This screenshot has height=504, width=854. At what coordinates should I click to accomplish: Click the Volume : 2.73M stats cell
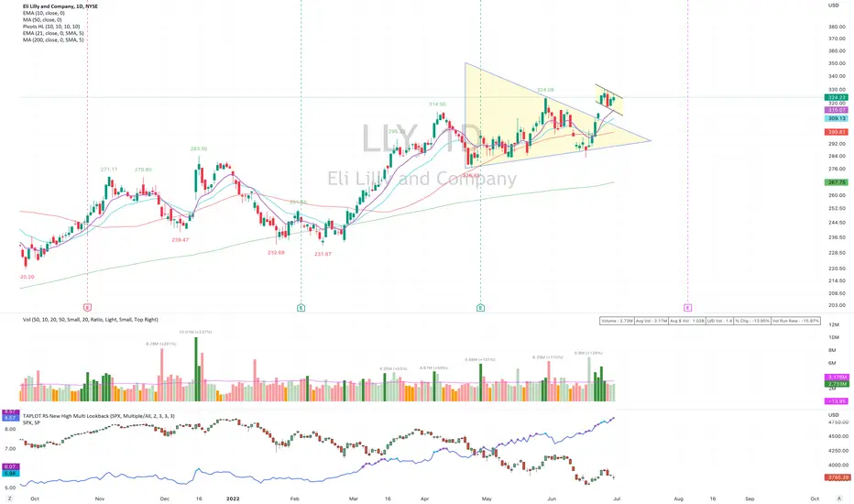tap(617, 321)
